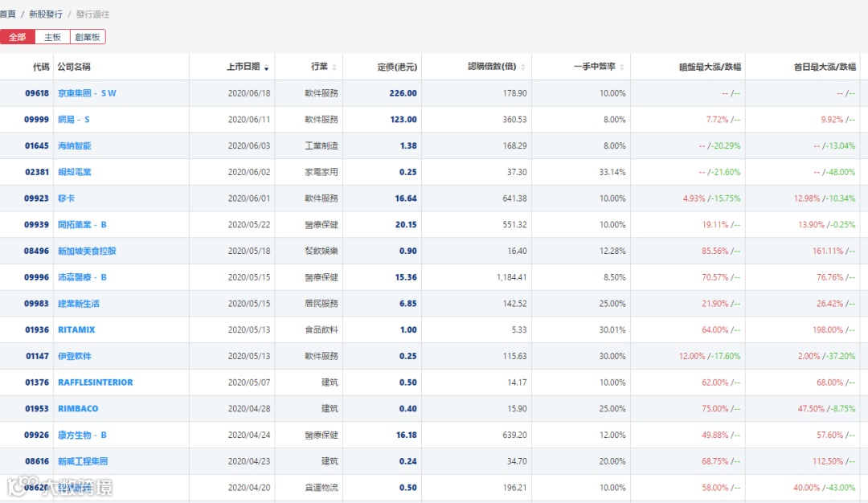
Task: Click the 代碼 column header
Action: click(x=41, y=67)
